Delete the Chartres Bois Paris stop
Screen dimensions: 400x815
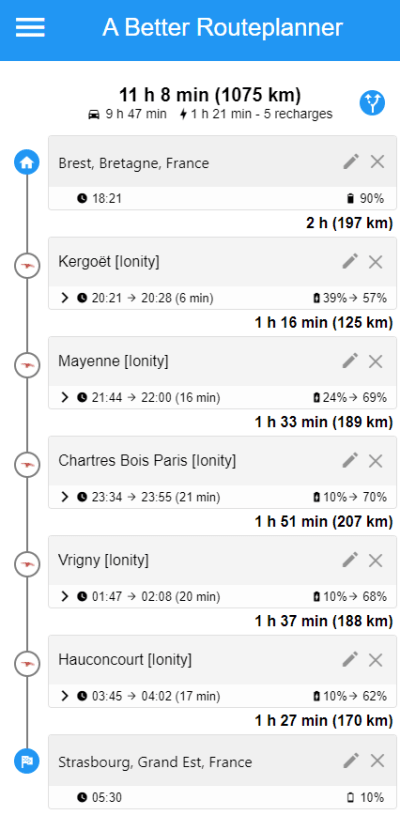376,461
